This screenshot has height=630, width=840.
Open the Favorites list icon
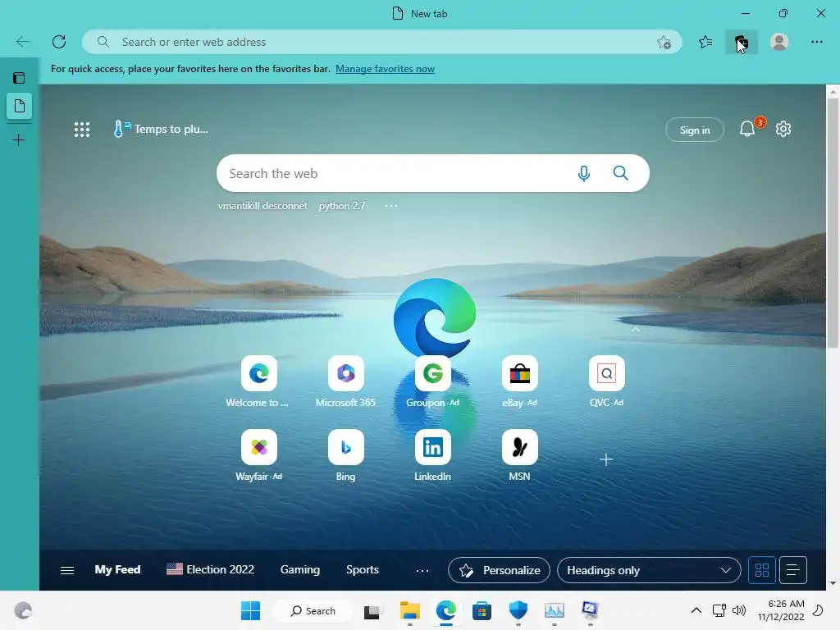(x=705, y=42)
